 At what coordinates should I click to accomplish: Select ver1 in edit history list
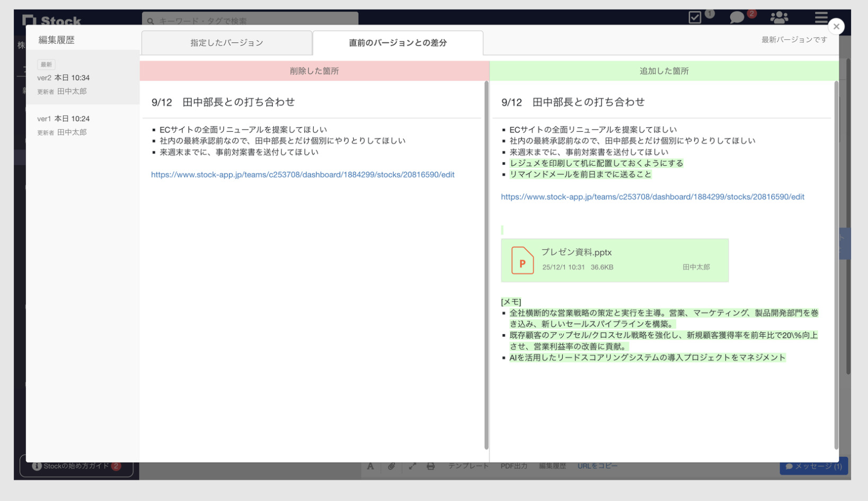point(83,126)
